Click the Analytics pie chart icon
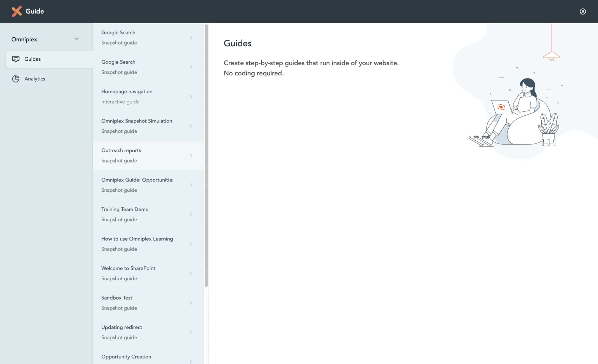 pos(16,79)
